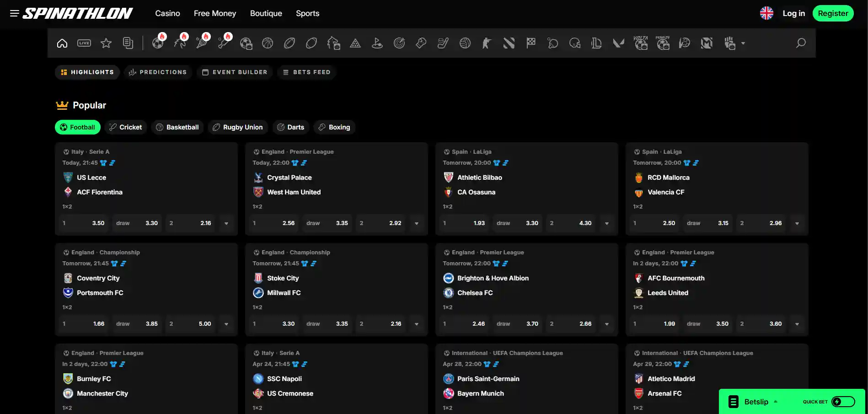Click the Spinathlon logo
The image size is (868, 414).
[x=78, y=13]
